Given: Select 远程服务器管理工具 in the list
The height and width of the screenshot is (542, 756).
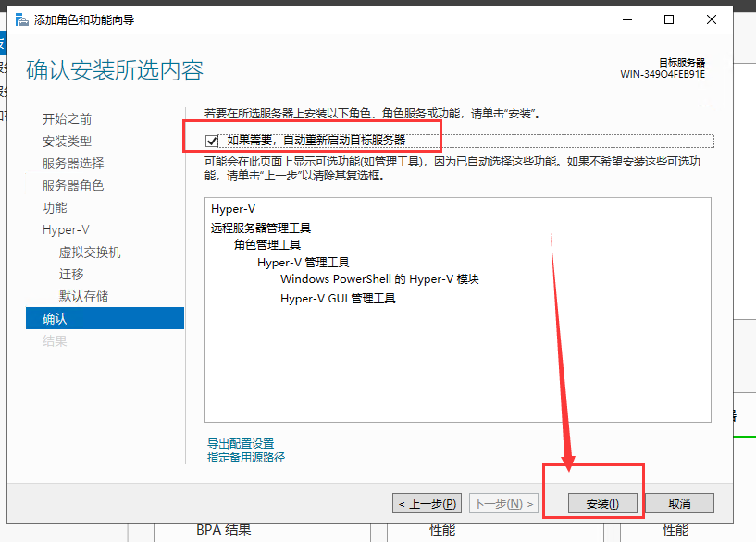Looking at the screenshot, I should click(261, 228).
